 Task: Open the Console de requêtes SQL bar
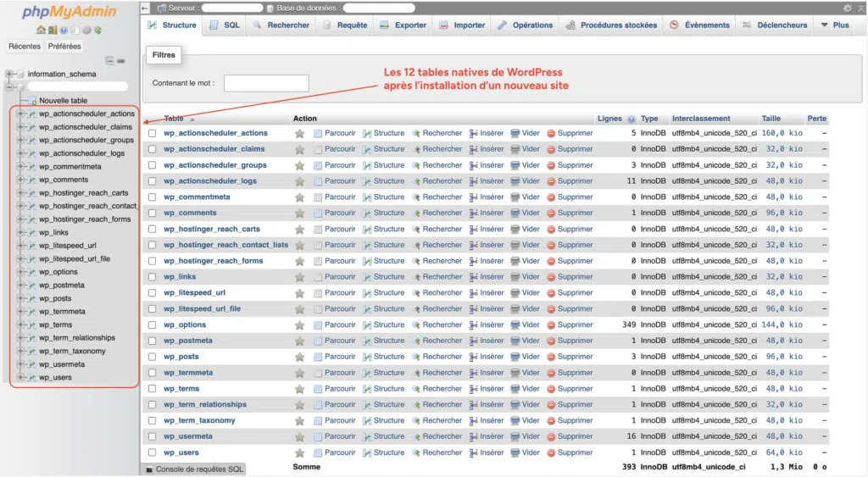pos(194,469)
